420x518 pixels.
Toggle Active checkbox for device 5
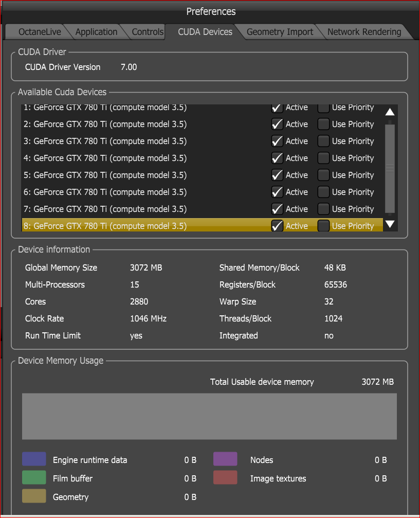(277, 175)
